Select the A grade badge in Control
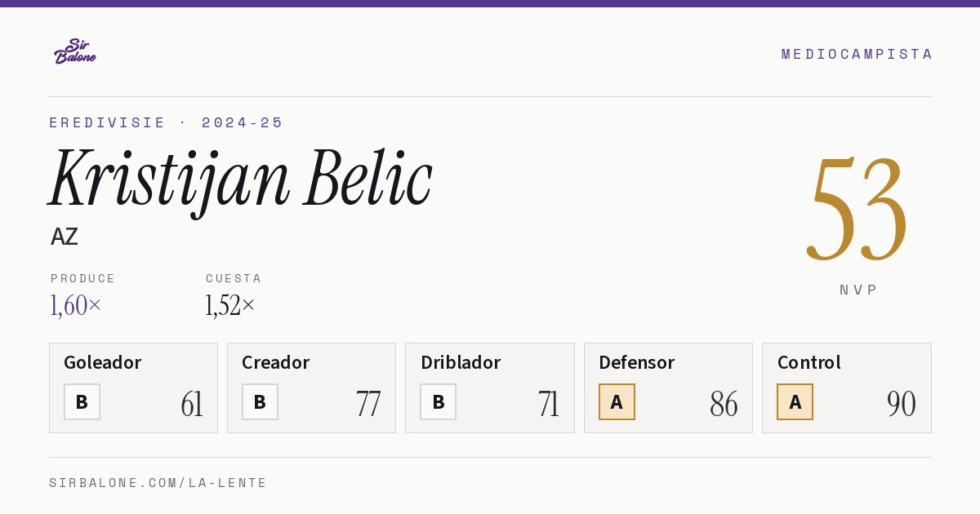This screenshot has height=514, width=980. [x=795, y=401]
